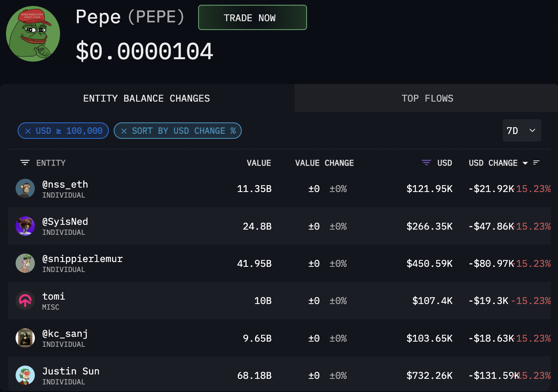Click the -$47.86K USD change value

(x=491, y=226)
